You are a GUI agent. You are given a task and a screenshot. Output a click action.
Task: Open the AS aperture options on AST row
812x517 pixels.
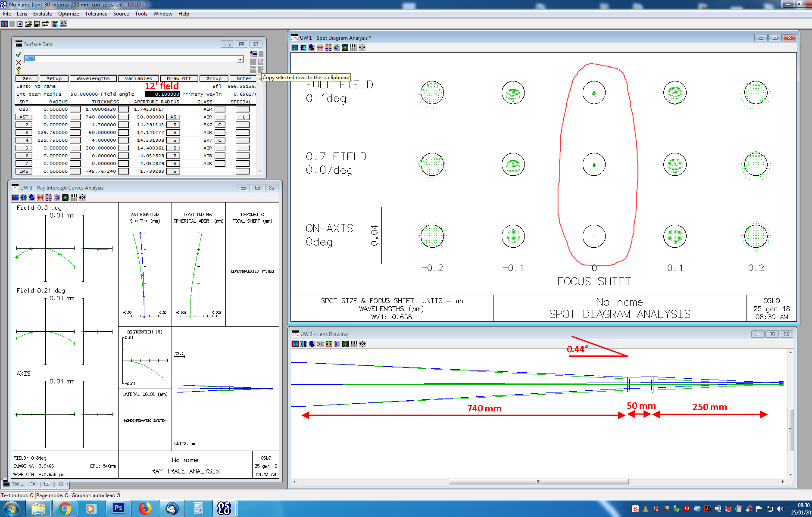pyautogui.click(x=173, y=117)
